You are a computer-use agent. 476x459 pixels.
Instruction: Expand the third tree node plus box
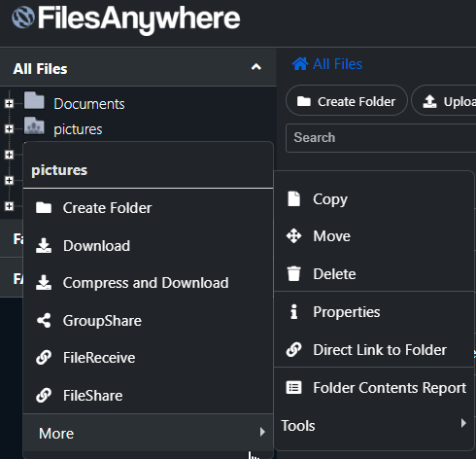[x=9, y=155]
